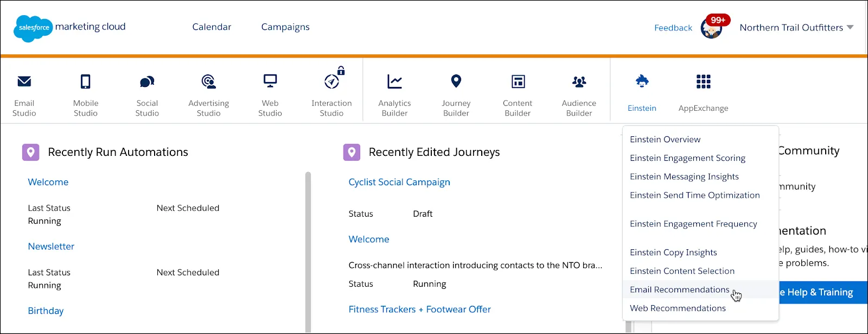Screen dimensions: 868x334
Task: Click the Cross-channel interaction description text
Action: [475, 266]
